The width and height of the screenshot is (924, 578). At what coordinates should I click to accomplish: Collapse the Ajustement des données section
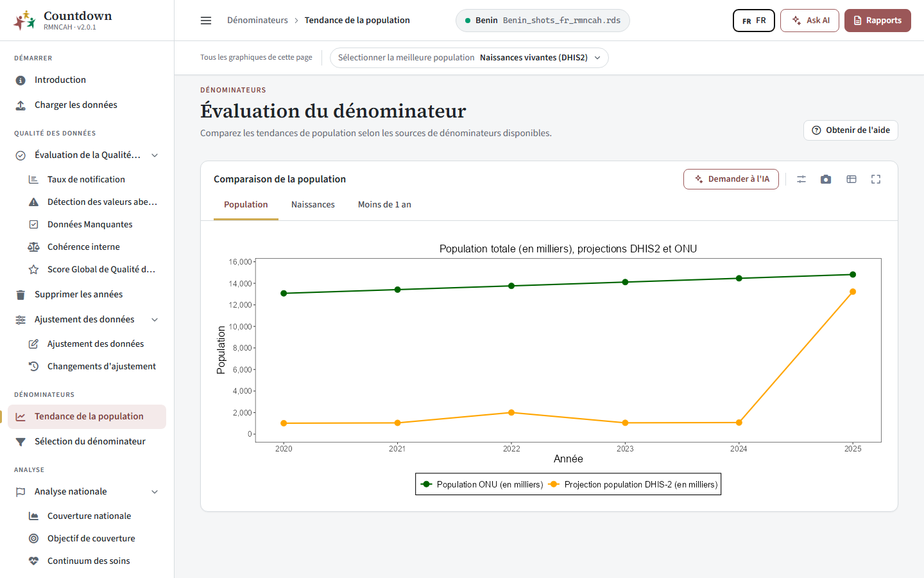click(x=155, y=320)
